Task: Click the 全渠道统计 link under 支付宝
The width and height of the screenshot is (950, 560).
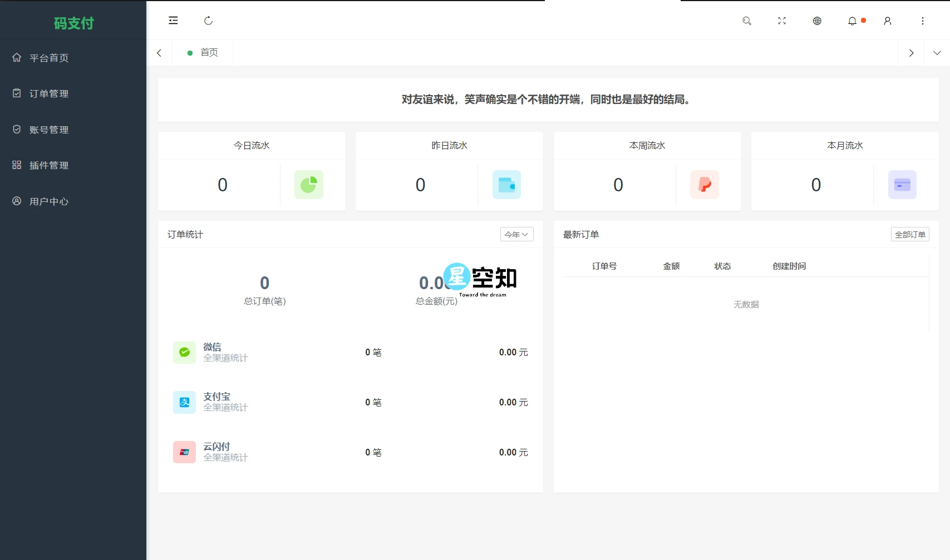Action: [x=225, y=408]
